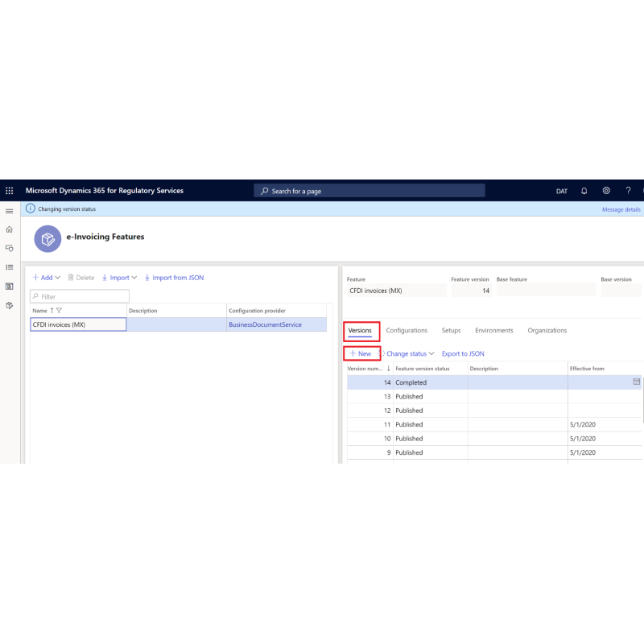Open the Add dropdown
Image resolution: width=644 pixels, height=644 pixels.
click(x=47, y=278)
